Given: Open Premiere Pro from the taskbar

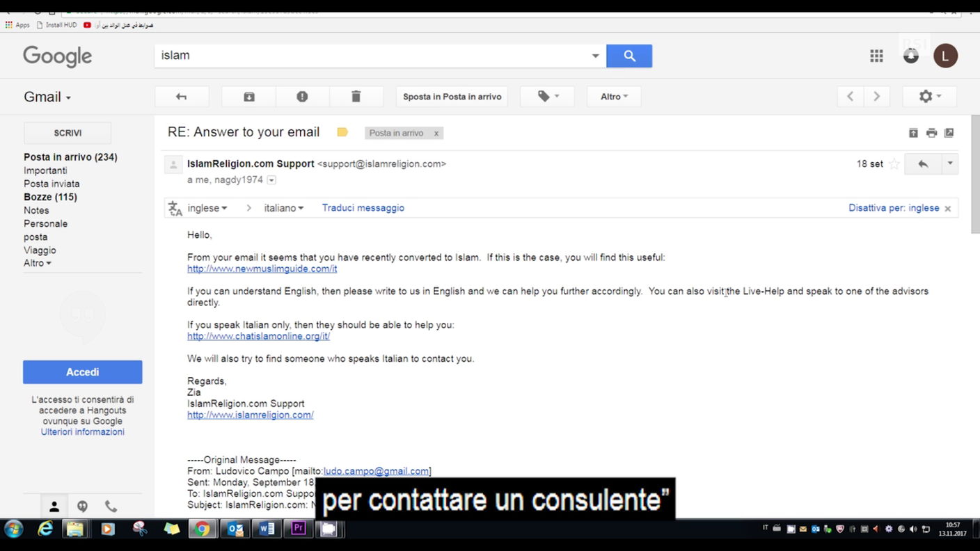Looking at the screenshot, I should coord(298,529).
